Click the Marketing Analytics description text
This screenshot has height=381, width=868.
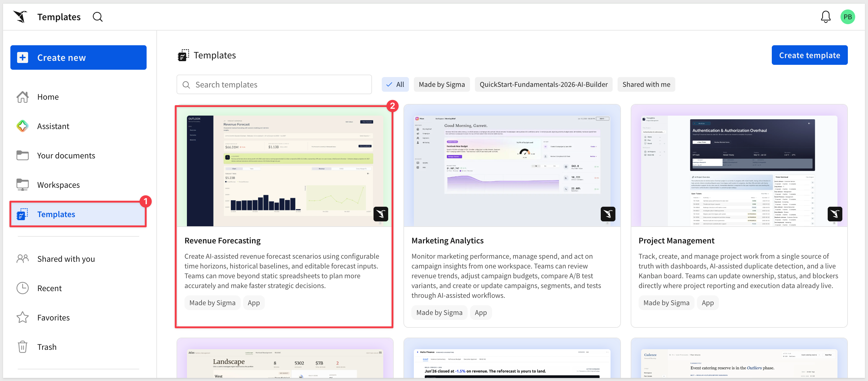coord(506,276)
